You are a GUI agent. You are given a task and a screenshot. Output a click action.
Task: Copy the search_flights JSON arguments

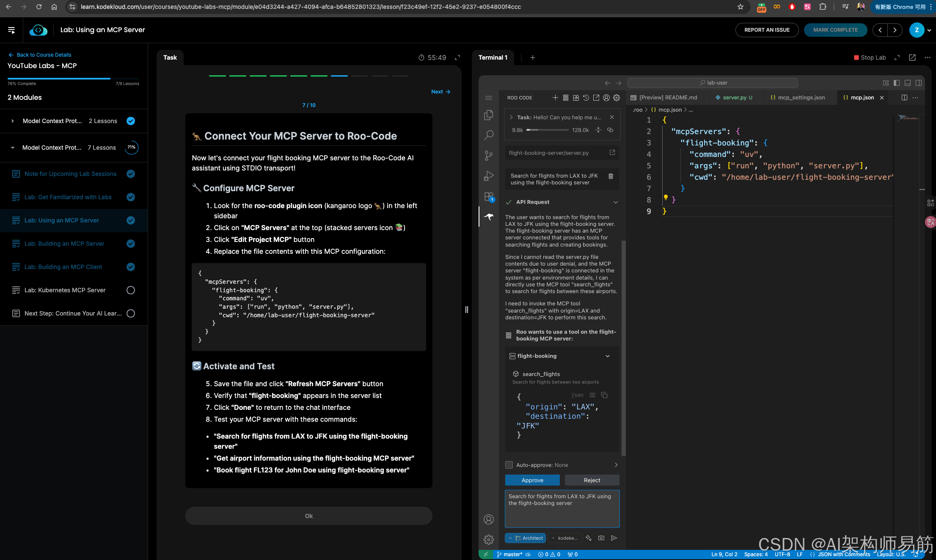pos(604,395)
